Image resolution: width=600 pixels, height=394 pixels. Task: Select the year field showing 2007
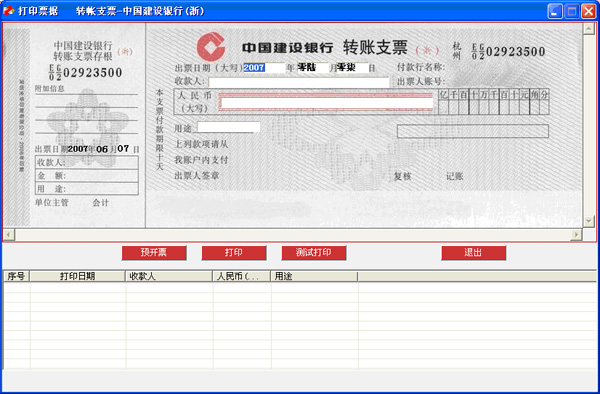[264, 68]
